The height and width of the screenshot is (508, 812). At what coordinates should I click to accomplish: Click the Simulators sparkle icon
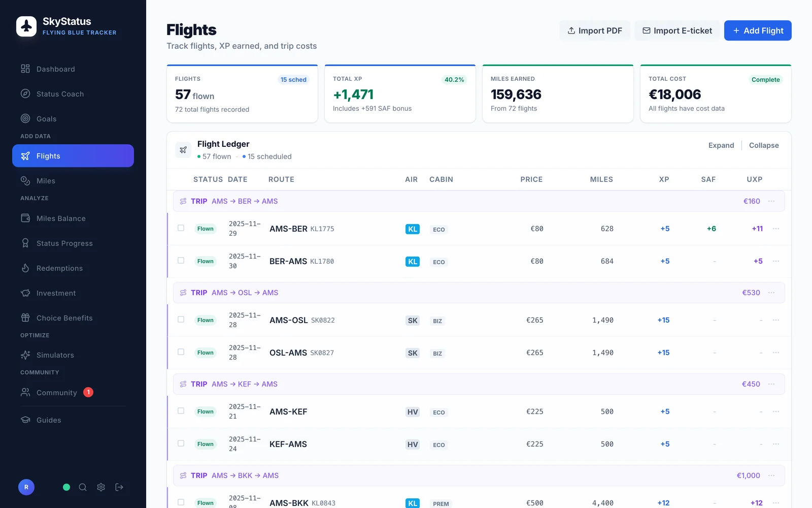(25, 355)
